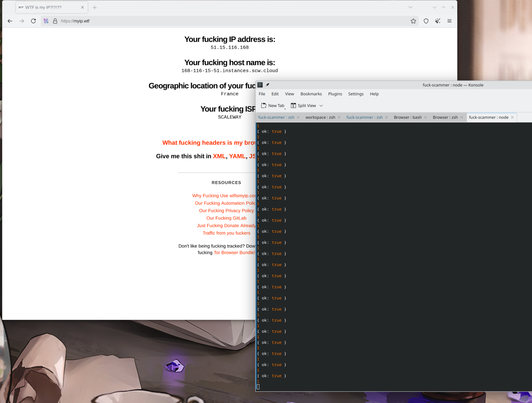Minimize the browser window with the down chevron
The height and width of the screenshot is (403, 532).
click(x=434, y=7)
